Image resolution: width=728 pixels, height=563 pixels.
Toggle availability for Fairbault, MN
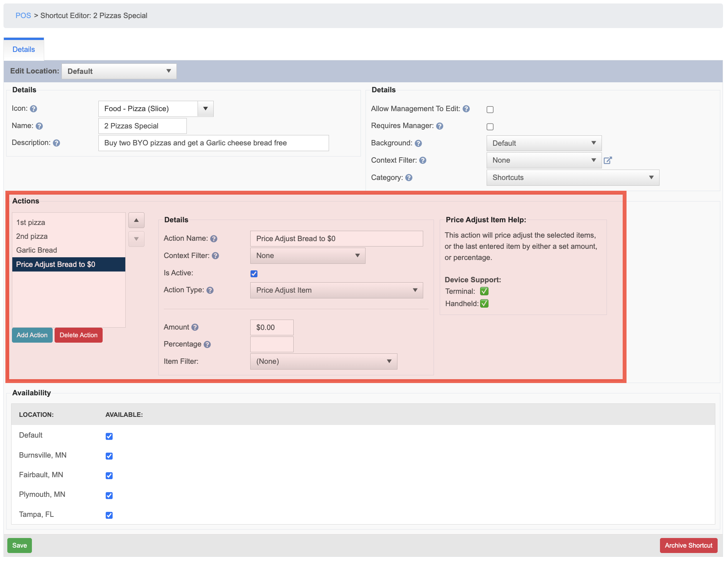click(x=109, y=476)
